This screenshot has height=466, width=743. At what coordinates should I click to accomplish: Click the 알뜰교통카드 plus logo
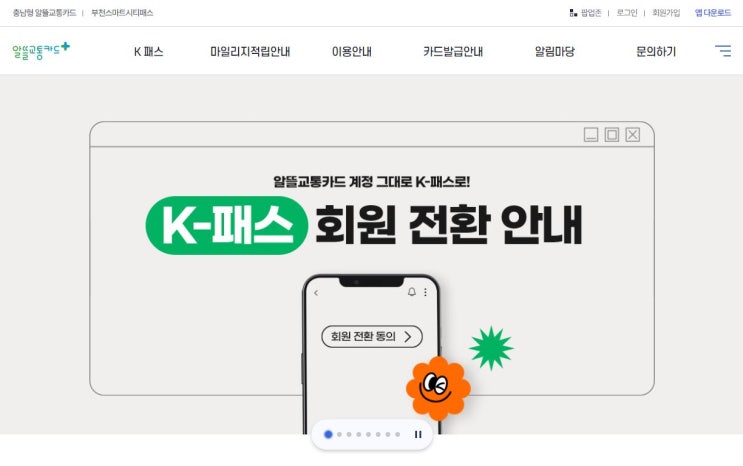click(x=41, y=51)
